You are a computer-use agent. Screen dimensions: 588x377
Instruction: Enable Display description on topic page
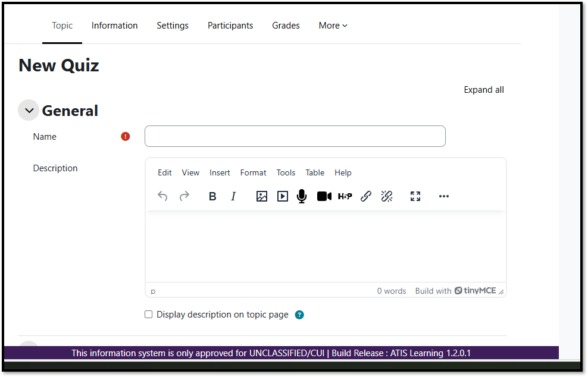(149, 315)
